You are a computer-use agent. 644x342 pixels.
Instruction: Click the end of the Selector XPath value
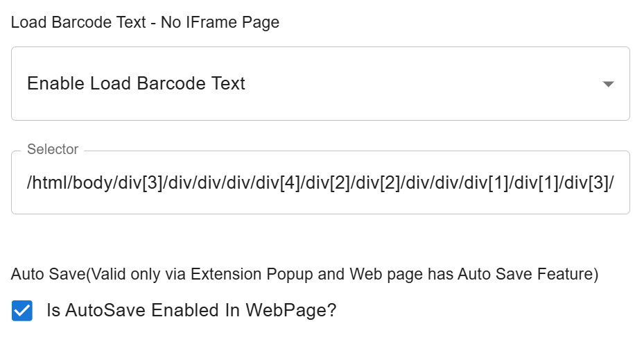(613, 184)
